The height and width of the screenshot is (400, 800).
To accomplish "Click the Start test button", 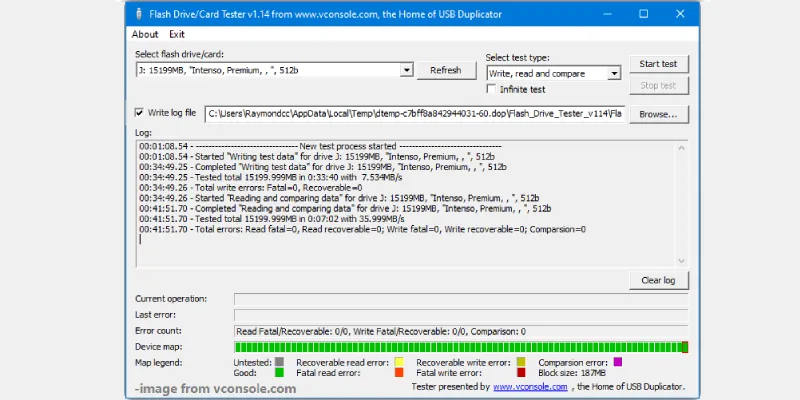I will point(658,64).
